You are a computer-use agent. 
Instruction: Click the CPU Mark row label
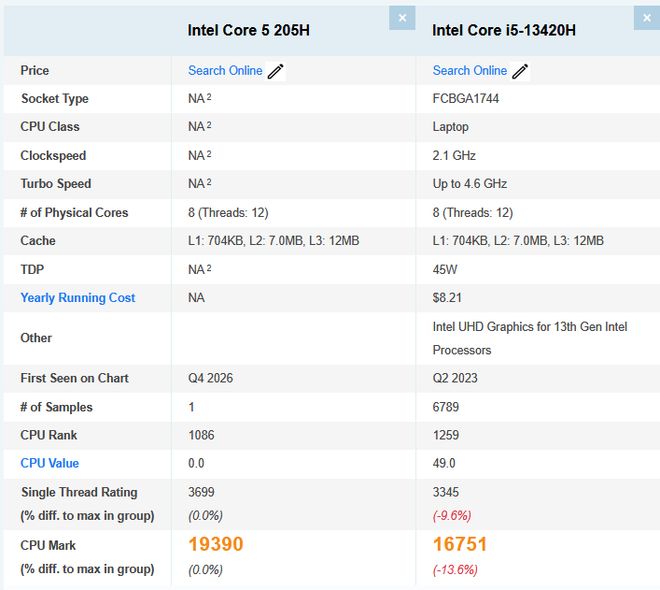48,545
